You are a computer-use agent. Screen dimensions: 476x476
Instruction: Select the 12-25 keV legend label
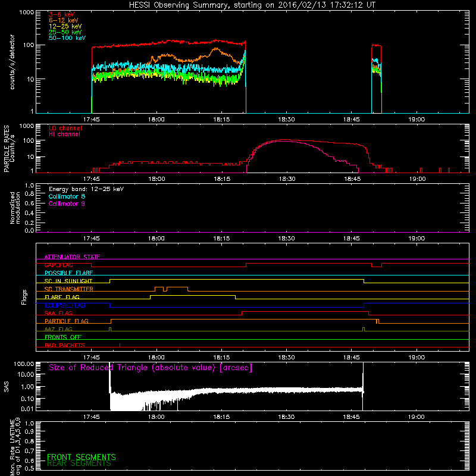click(x=65, y=26)
